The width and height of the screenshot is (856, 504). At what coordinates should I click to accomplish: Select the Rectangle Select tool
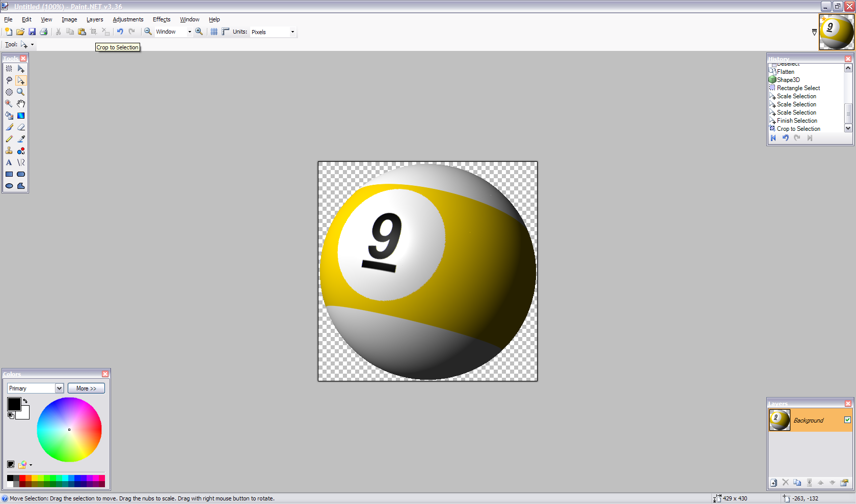(x=9, y=69)
